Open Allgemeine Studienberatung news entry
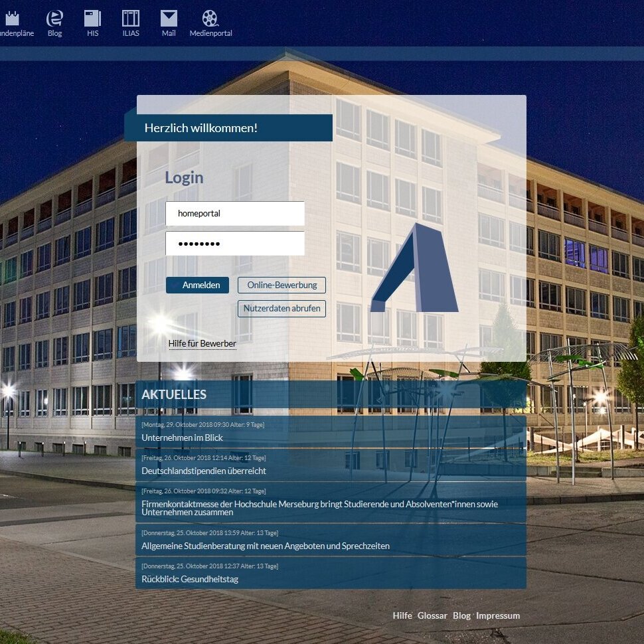The height and width of the screenshot is (644, 644). point(266,546)
